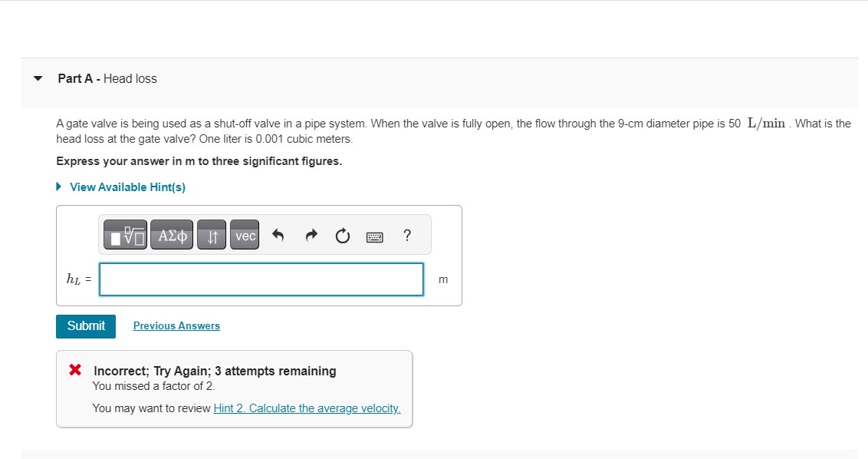Screen dimensions: 868x459
Task: Expand View Available Hint(s)
Action: [127, 187]
